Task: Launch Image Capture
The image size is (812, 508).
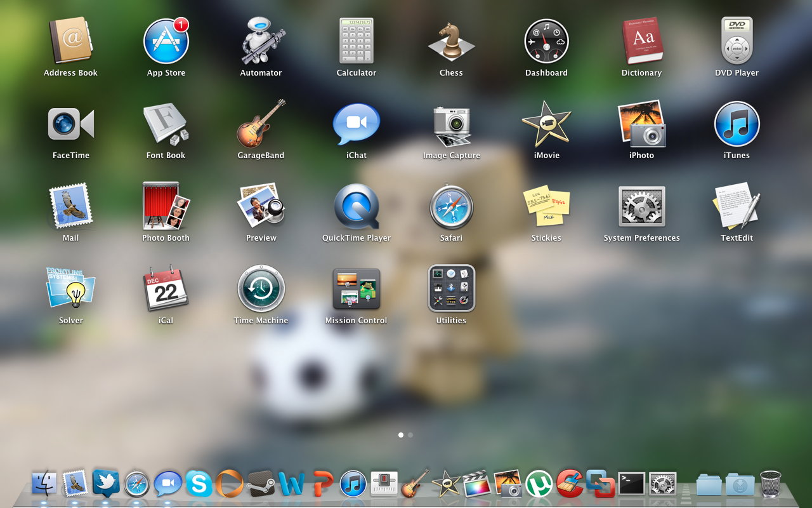Action: (452, 126)
